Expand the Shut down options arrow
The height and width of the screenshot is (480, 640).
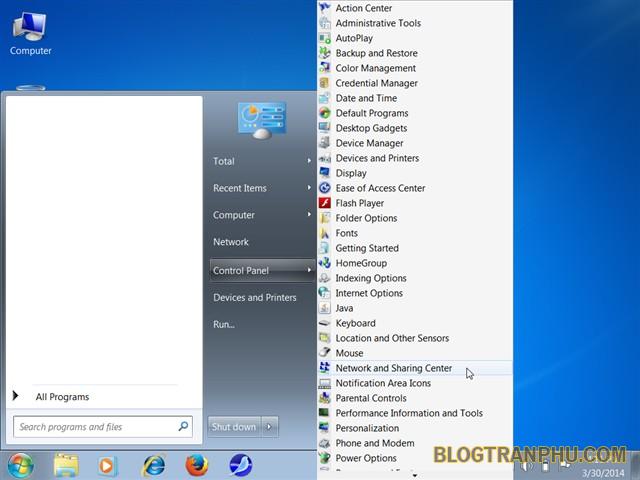point(270,427)
